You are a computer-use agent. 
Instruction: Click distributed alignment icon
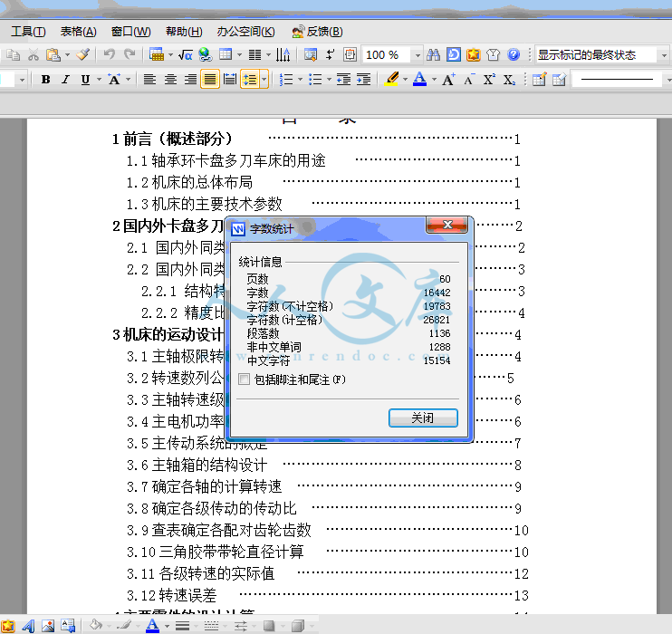[x=230, y=80]
